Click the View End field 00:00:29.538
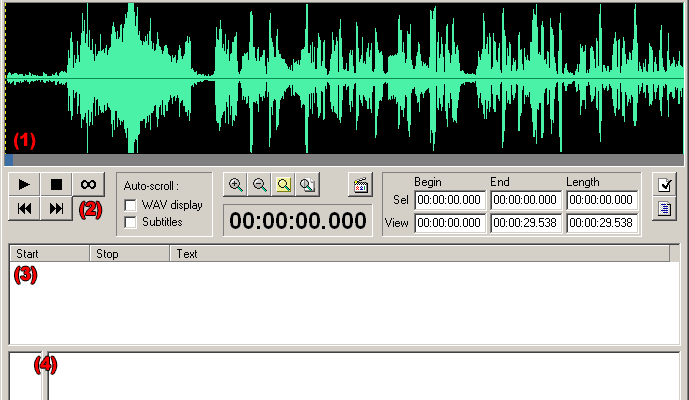The height and width of the screenshot is (400, 689). tap(526, 223)
